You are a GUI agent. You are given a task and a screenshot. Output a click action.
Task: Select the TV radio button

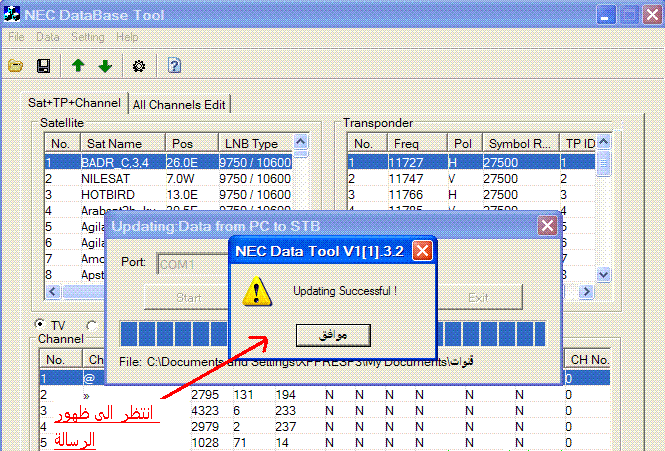click(40, 325)
